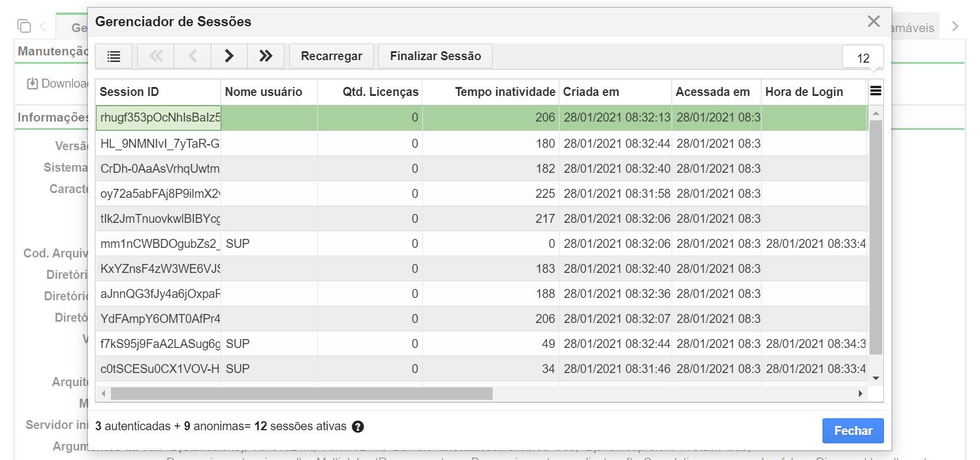This screenshot has height=460, width=980.
Task: Click creation time 28/01/2021 08:32:07
Action: [617, 319]
